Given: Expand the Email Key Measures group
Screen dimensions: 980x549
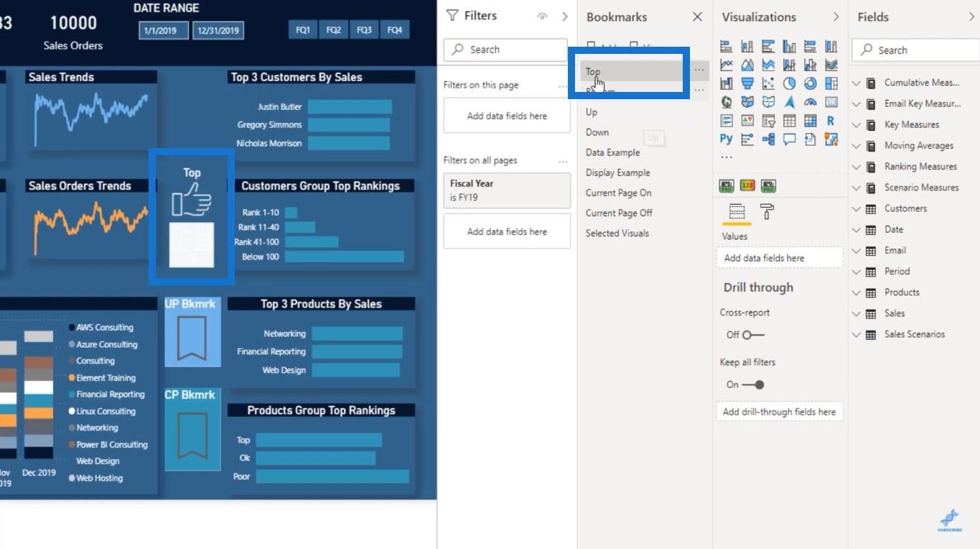Looking at the screenshot, I should (857, 103).
